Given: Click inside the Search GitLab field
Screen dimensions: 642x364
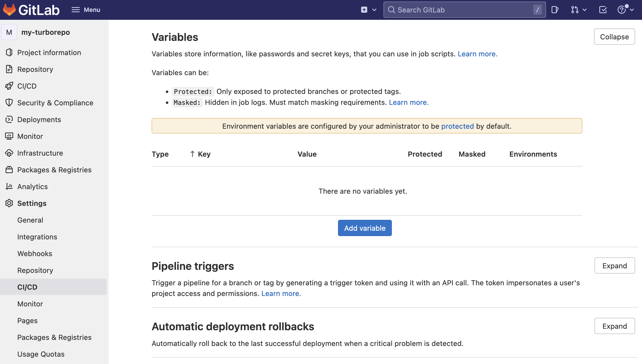Looking at the screenshot, I should pos(464,10).
